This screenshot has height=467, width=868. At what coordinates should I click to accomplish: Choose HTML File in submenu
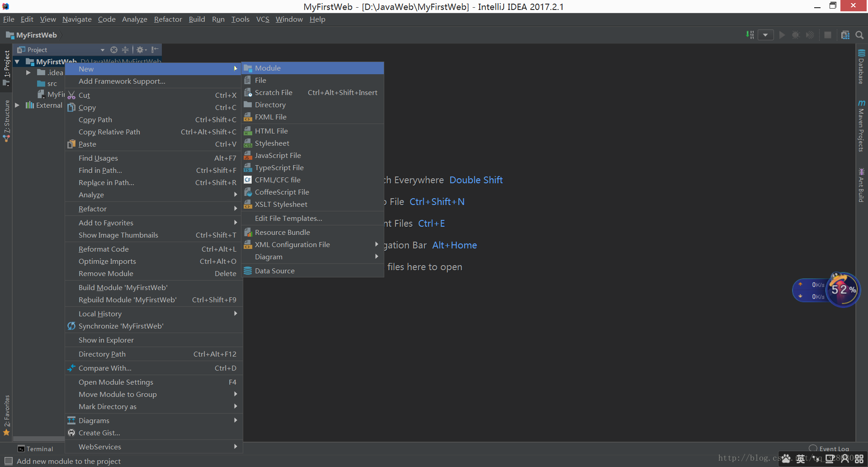tap(313, 131)
